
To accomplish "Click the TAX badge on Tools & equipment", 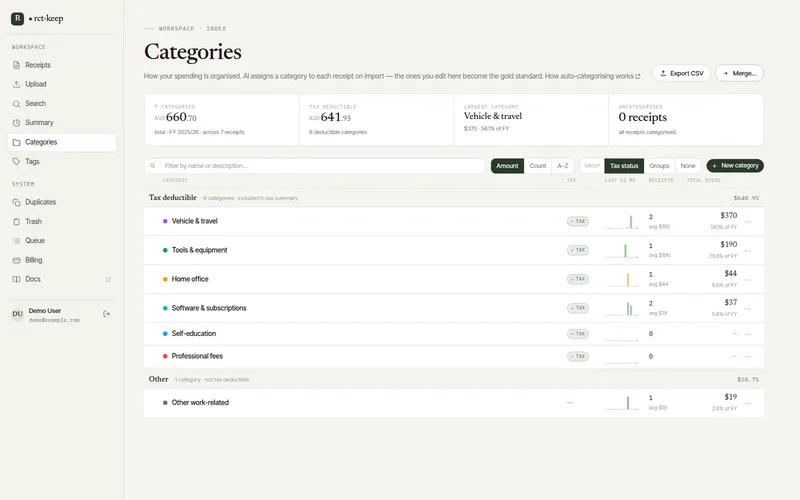I will pos(578,250).
